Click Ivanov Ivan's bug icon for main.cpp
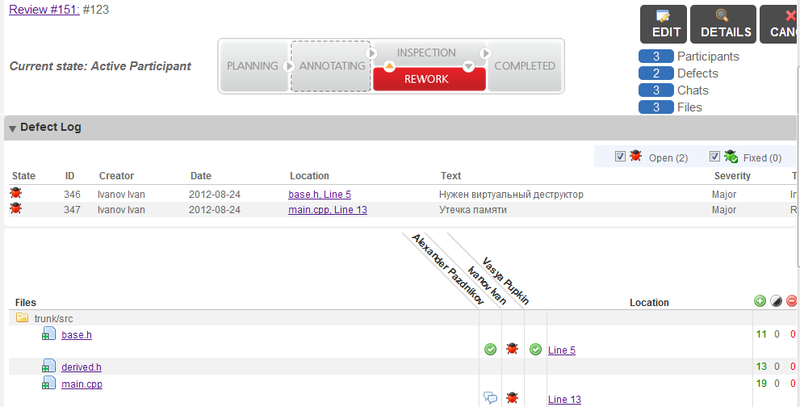The width and height of the screenshot is (800, 407). [x=512, y=397]
